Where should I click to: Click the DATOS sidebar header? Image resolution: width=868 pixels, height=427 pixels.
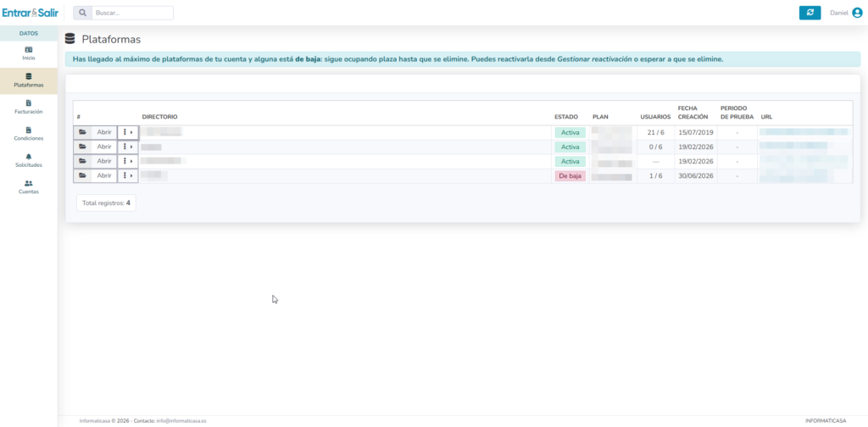(29, 33)
